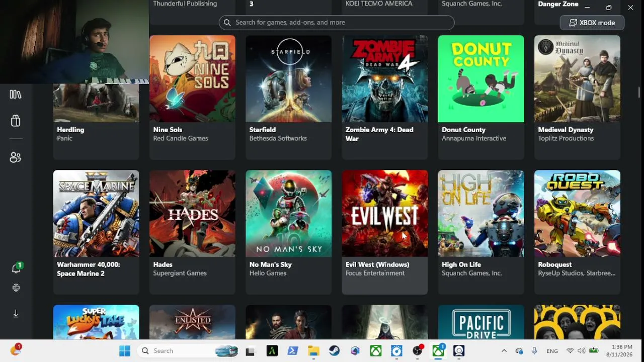
Task: Launch Steam from the taskbar
Action: pos(335,351)
